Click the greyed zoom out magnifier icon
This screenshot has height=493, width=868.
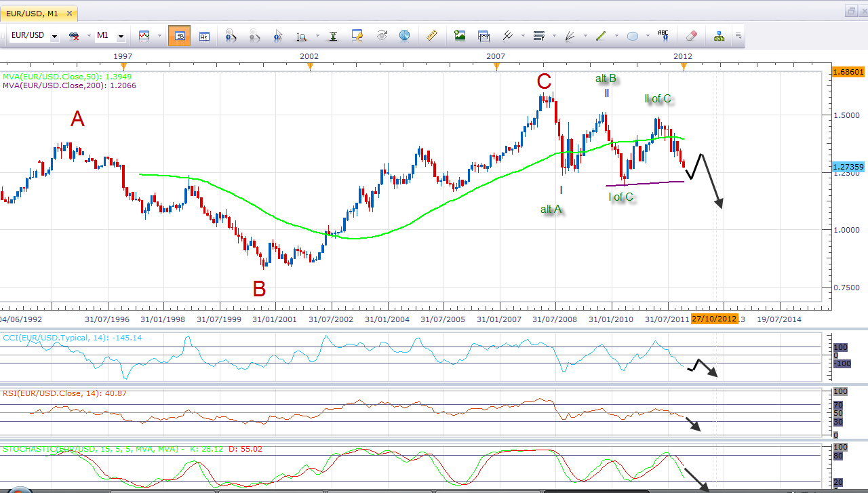tap(256, 36)
